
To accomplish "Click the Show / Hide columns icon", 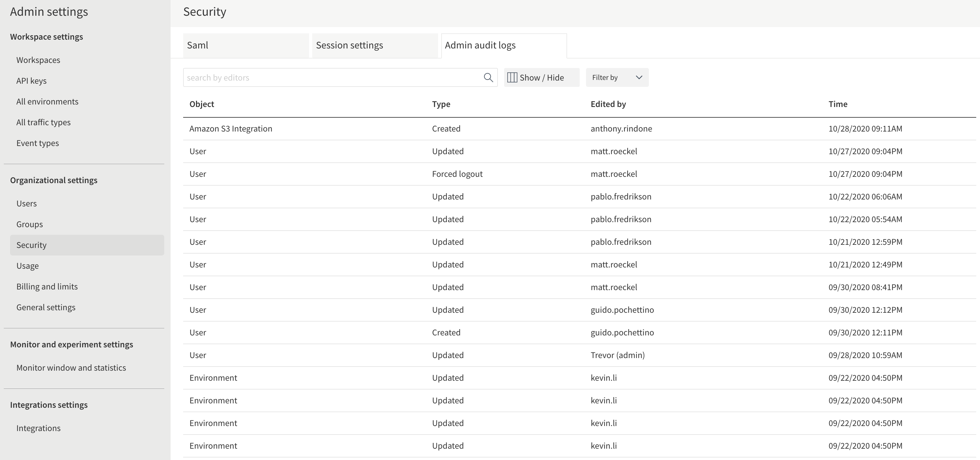I will click(x=512, y=77).
